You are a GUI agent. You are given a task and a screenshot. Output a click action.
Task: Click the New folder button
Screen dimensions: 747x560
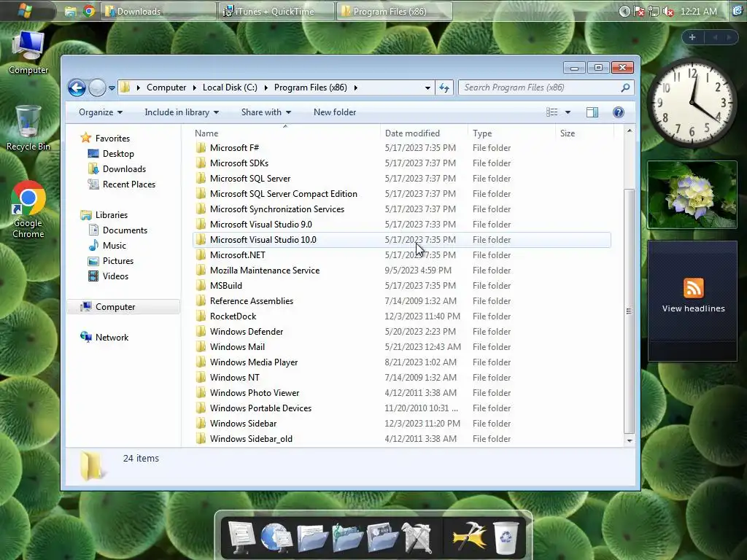coord(334,112)
